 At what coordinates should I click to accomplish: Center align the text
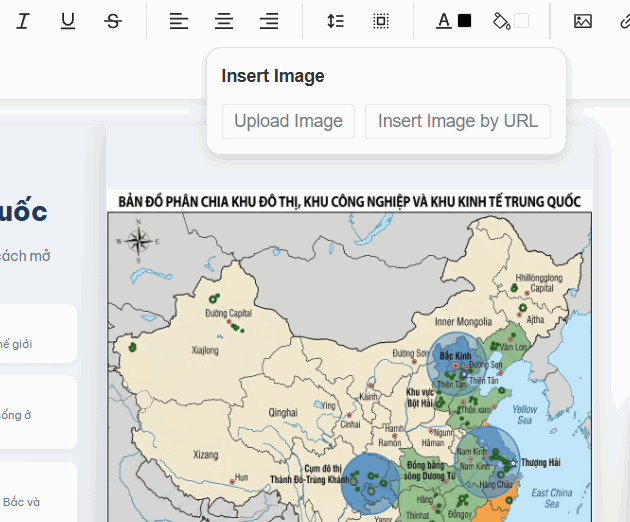tap(224, 21)
